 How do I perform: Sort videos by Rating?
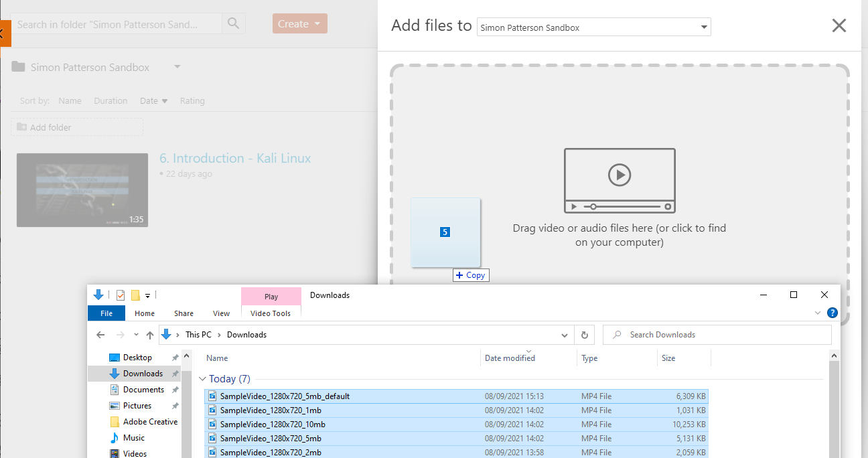point(192,101)
